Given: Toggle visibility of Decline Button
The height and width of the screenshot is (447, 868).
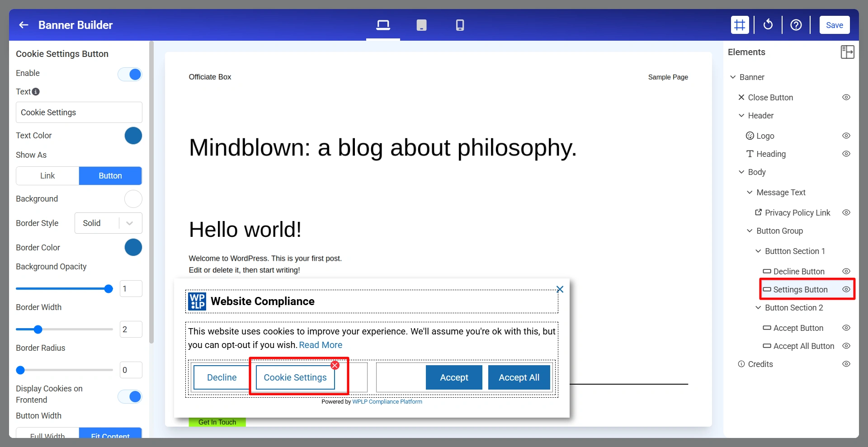Looking at the screenshot, I should [x=846, y=272].
